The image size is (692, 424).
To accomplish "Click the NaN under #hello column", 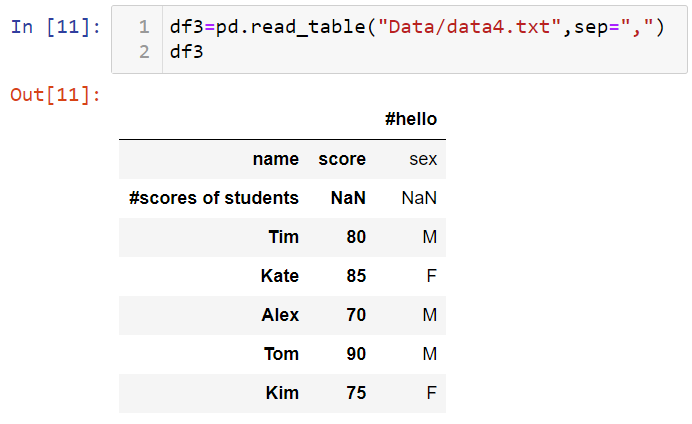I will tap(419, 198).
